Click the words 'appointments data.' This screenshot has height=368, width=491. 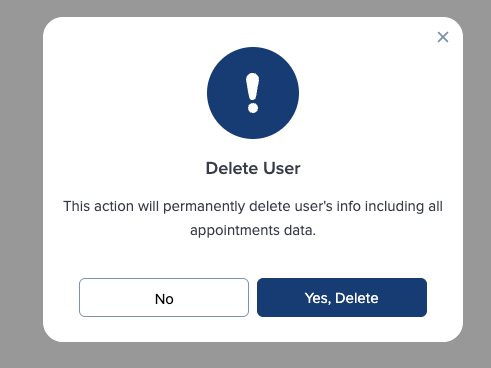click(253, 230)
